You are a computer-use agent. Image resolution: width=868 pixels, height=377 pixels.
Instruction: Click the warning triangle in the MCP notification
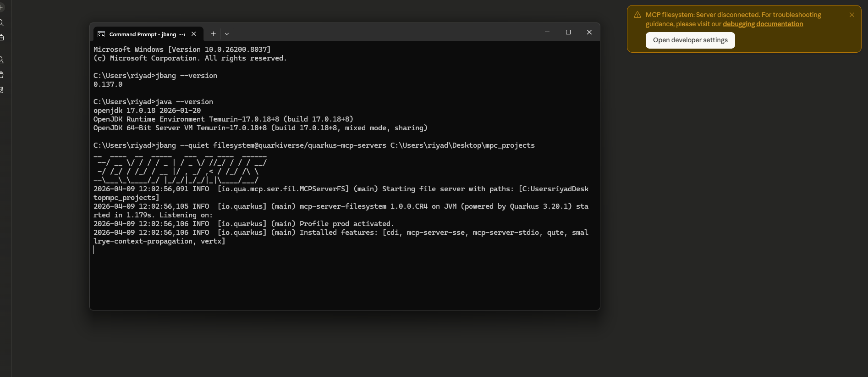[x=637, y=15]
